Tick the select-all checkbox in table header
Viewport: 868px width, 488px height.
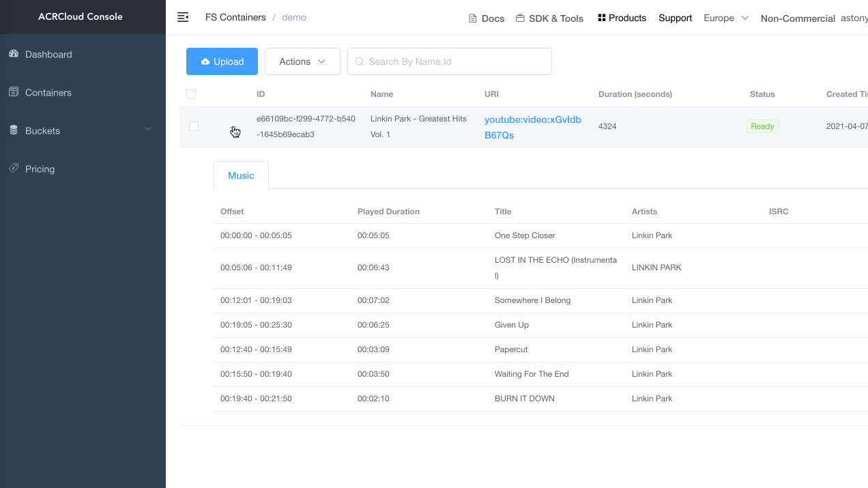pos(191,94)
